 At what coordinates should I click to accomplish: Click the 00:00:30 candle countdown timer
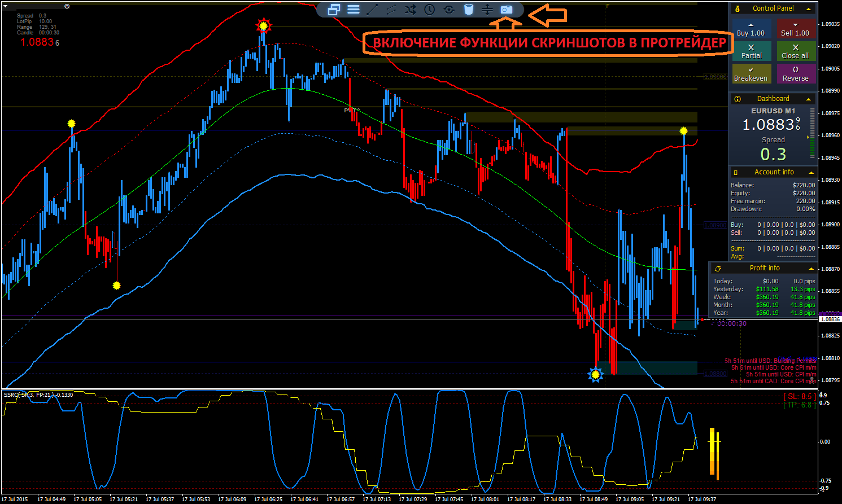coord(731,323)
